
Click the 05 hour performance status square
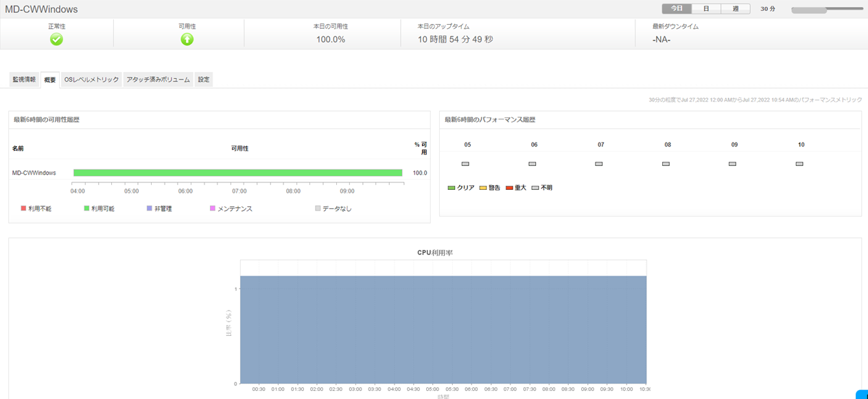click(465, 164)
